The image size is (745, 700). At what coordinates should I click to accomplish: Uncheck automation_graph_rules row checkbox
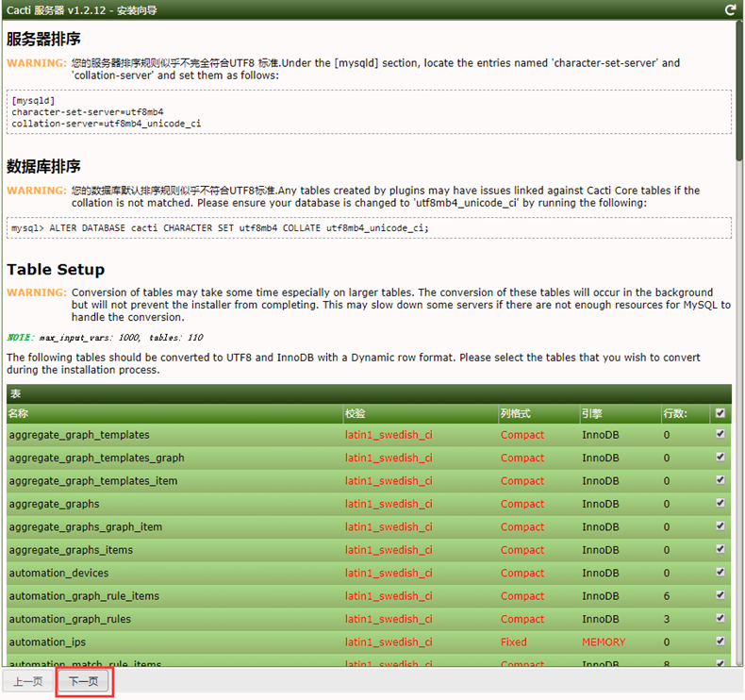click(x=720, y=618)
